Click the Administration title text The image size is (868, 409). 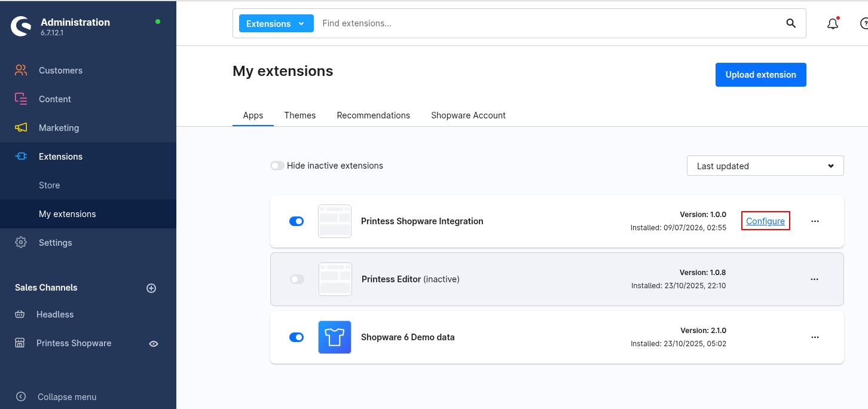click(75, 22)
